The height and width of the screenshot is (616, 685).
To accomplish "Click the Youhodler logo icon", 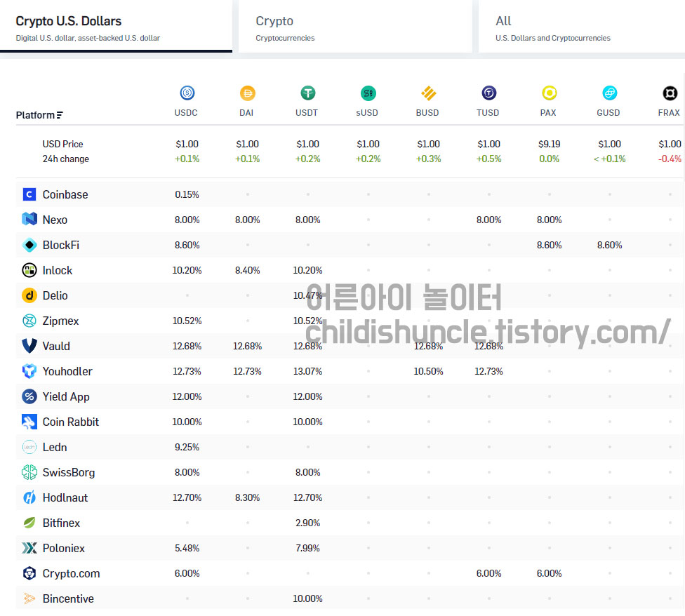I will click(29, 371).
